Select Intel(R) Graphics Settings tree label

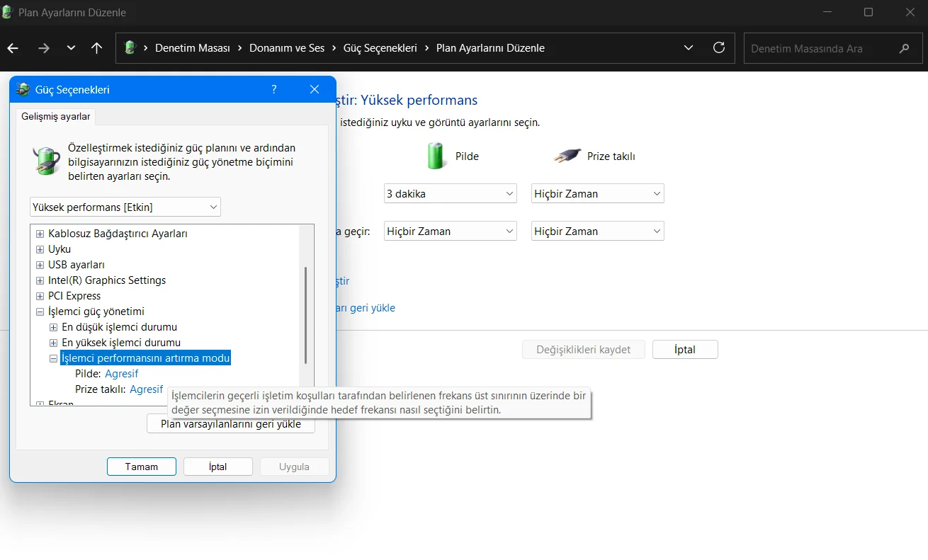tap(107, 280)
